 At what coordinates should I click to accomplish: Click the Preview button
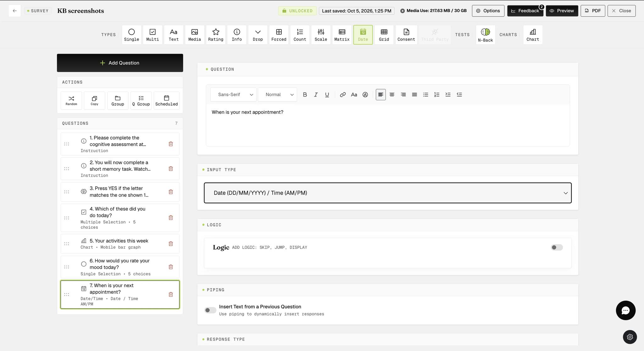coord(562,11)
